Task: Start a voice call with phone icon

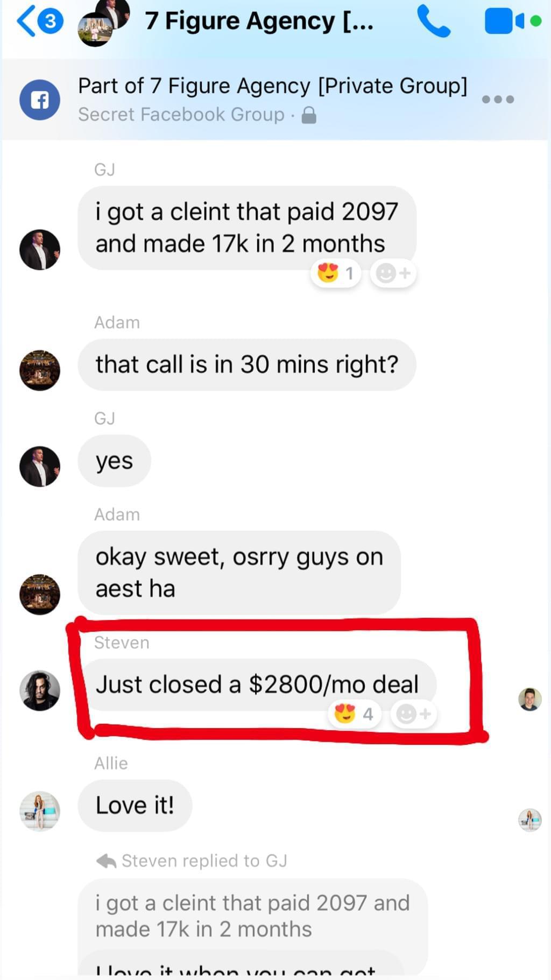Action: pyautogui.click(x=433, y=22)
